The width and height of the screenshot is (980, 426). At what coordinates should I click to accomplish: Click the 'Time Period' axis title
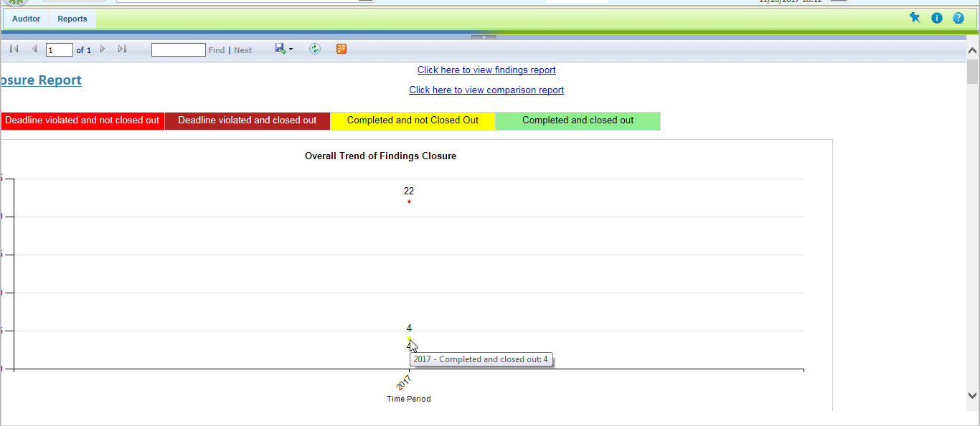tap(409, 399)
